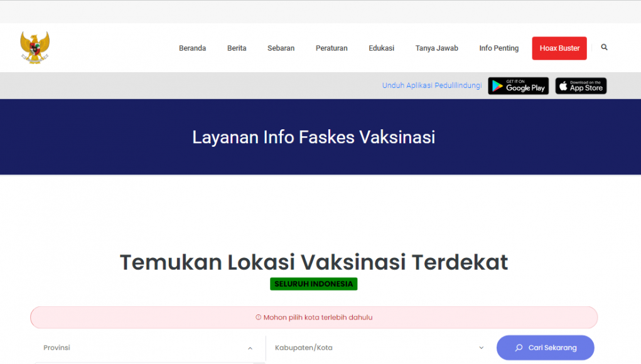Viewport: 641px width, 364px height.
Task: Click the warning icon in the red alert
Action: coord(258,318)
